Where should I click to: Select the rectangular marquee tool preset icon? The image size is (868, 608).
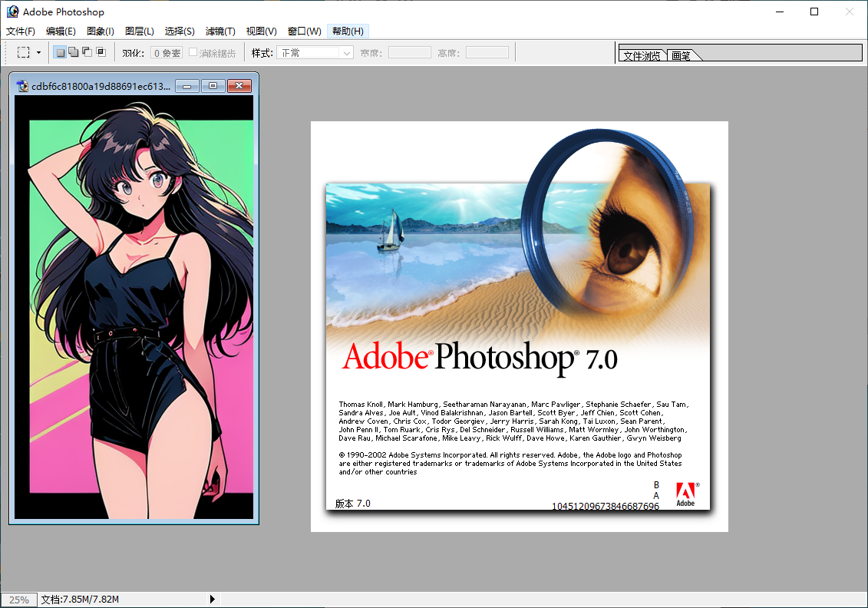(24, 53)
